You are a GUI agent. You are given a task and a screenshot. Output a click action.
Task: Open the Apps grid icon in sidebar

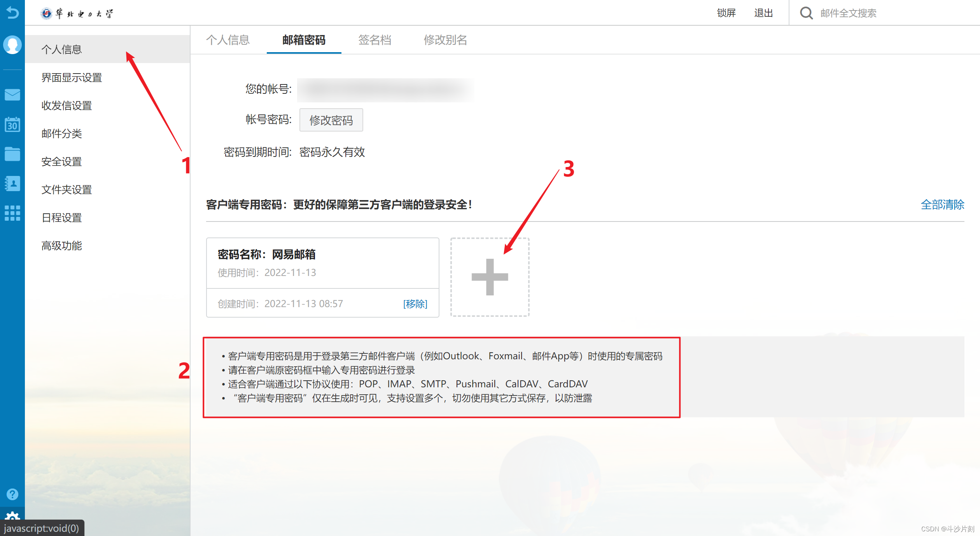click(12, 213)
